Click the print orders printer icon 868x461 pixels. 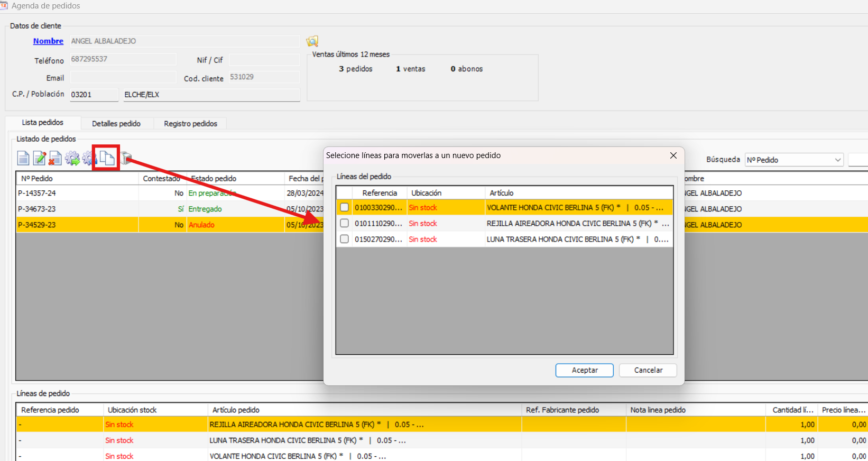(x=126, y=158)
